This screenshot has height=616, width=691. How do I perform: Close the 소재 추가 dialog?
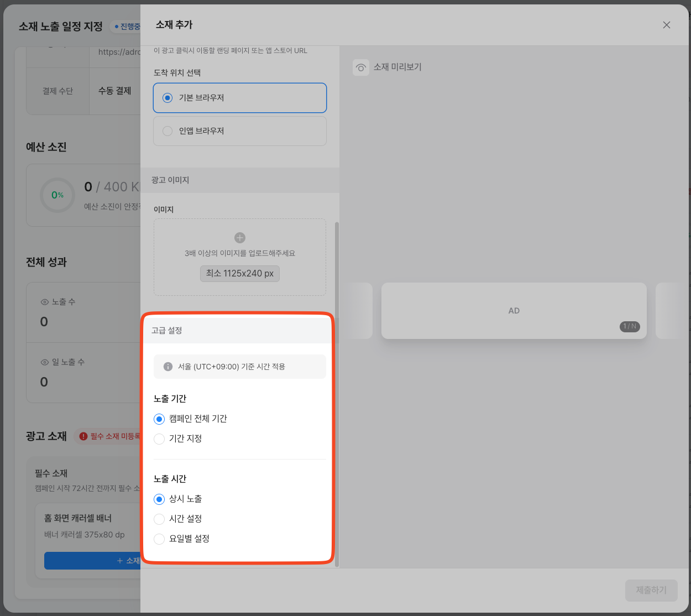pyautogui.click(x=666, y=25)
